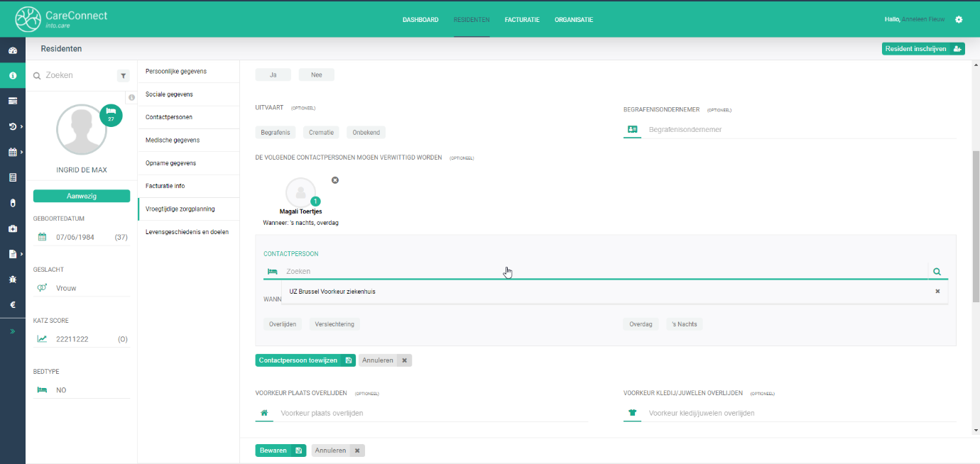Click the green Aanwezig status button
Image resolution: width=980 pixels, height=464 pixels.
(x=82, y=196)
